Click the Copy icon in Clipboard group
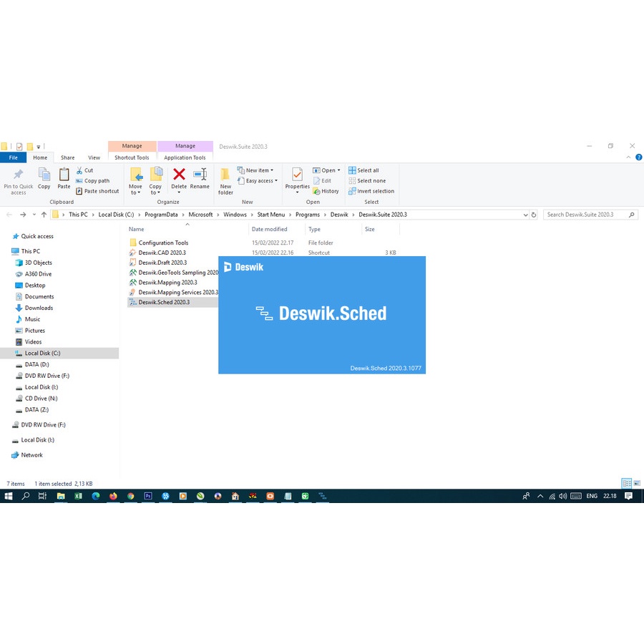Image resolution: width=644 pixels, height=644 pixels. [x=44, y=175]
